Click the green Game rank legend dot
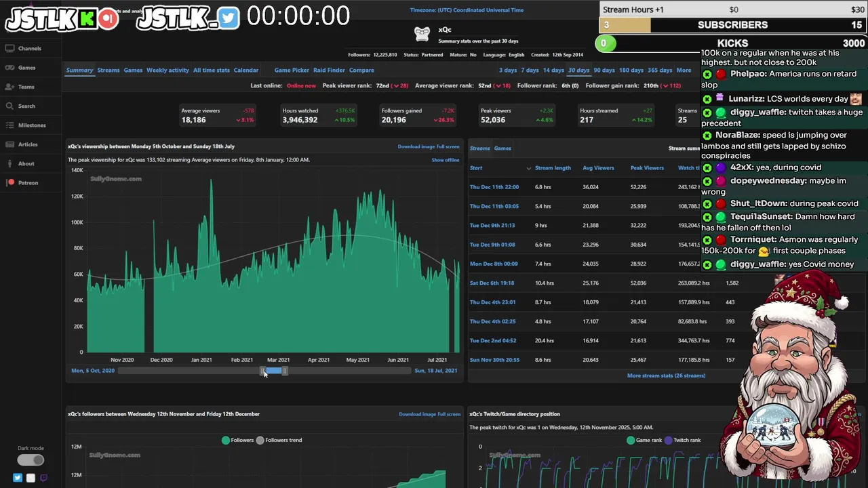The height and width of the screenshot is (488, 868). coord(631,440)
